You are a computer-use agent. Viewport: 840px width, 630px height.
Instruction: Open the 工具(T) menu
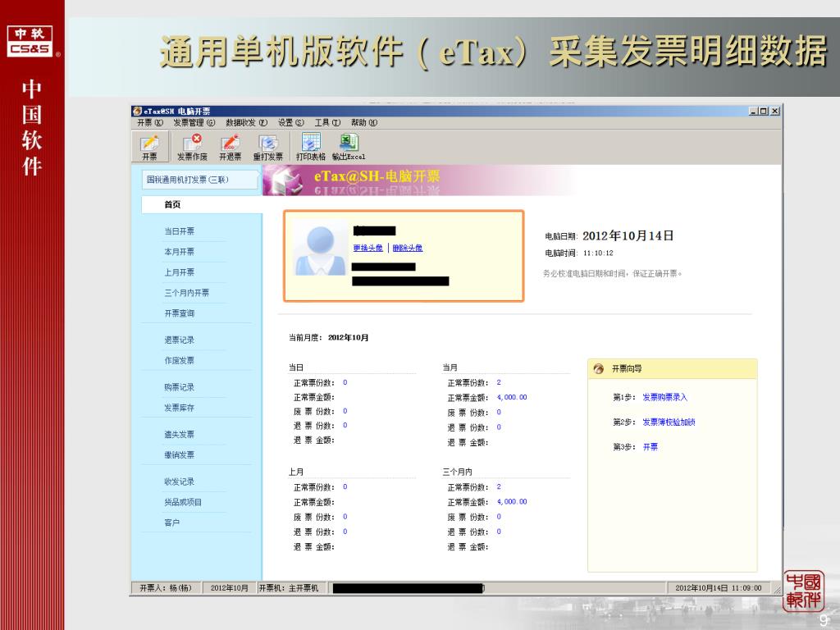coord(327,123)
